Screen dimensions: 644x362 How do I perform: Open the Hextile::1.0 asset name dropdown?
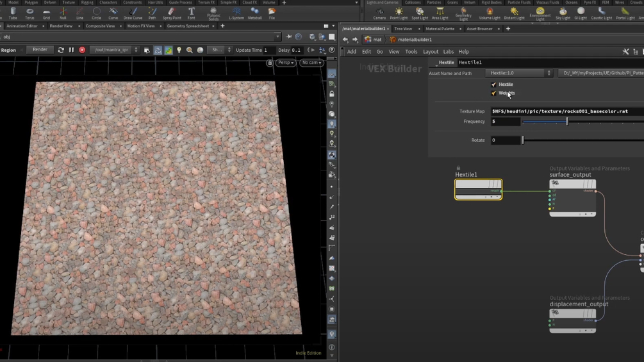pos(520,73)
